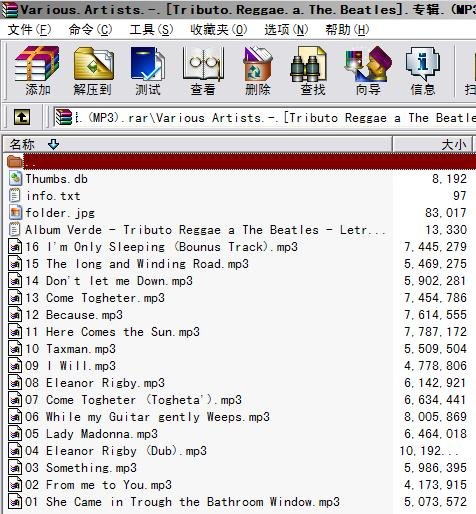Open the 帮助(H) menu
Image resolution: width=476 pixels, height=514 pixels.
point(347,30)
